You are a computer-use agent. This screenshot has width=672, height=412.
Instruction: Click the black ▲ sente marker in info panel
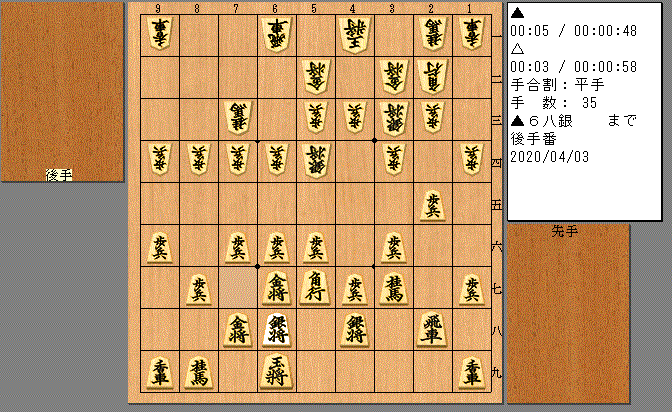click(x=518, y=13)
